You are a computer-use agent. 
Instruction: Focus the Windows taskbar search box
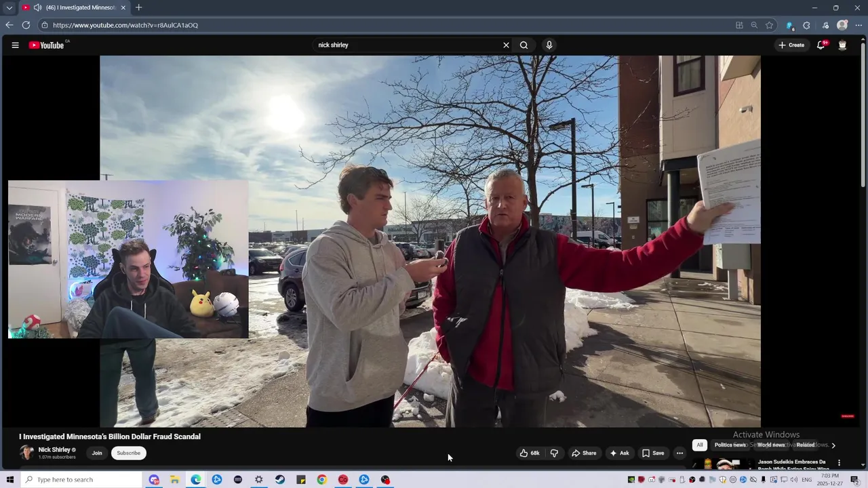pyautogui.click(x=83, y=479)
